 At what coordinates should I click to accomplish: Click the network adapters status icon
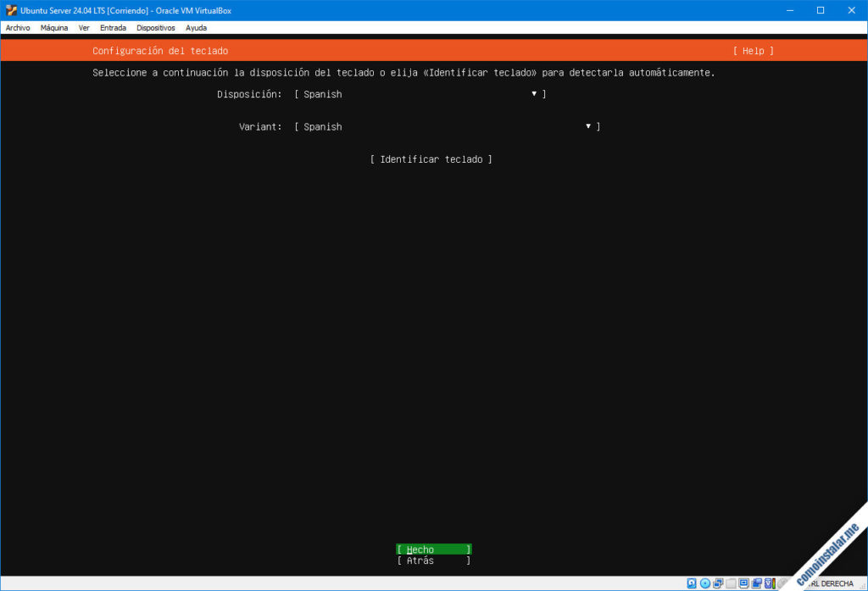[x=718, y=583]
